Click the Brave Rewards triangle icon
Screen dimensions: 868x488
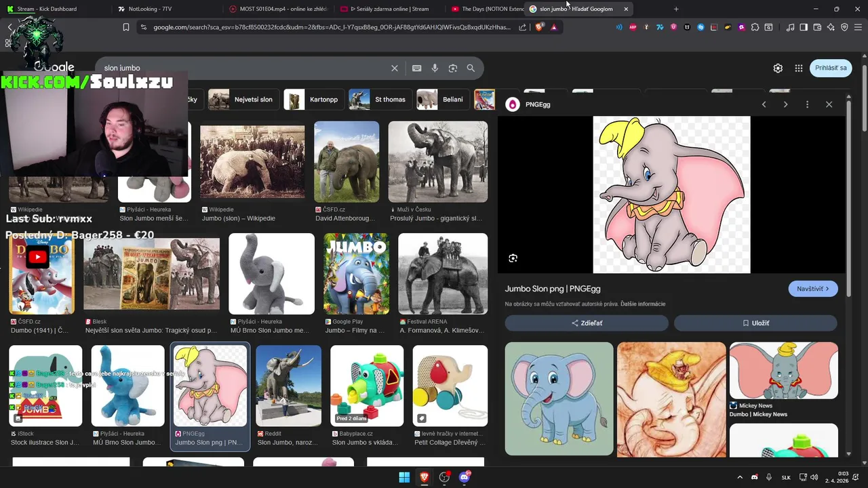coord(554,27)
